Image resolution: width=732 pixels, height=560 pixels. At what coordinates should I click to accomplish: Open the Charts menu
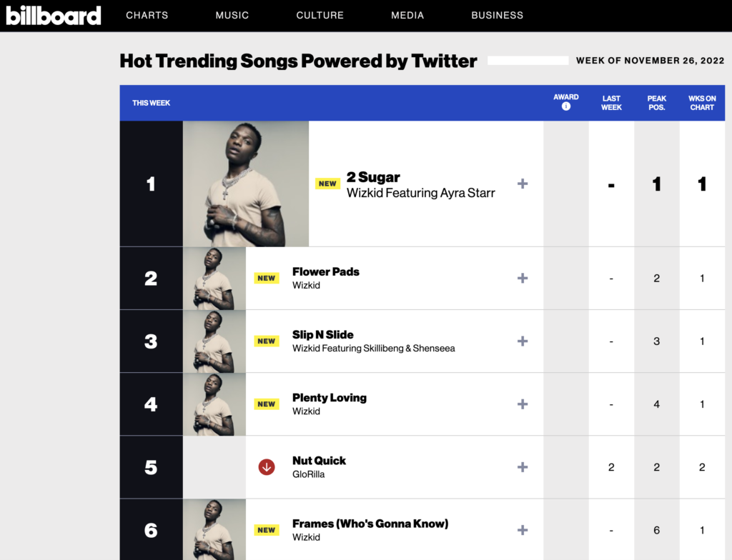pos(147,16)
